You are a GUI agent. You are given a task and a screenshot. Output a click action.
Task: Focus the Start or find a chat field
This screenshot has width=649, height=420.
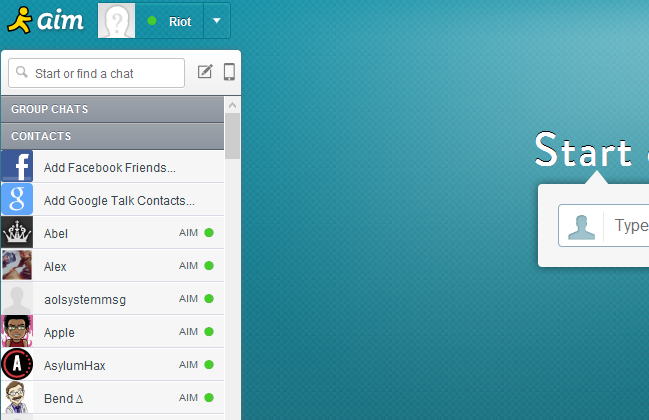point(96,73)
